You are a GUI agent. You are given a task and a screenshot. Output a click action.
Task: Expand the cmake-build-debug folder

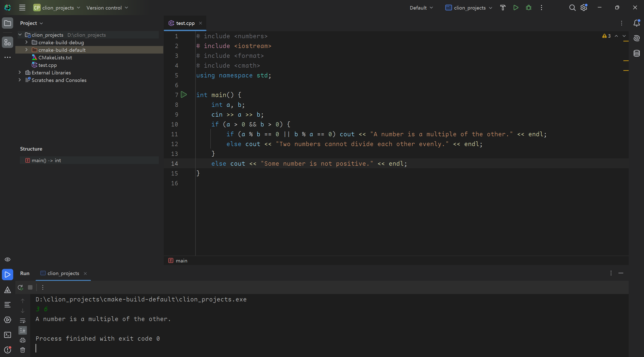click(26, 42)
